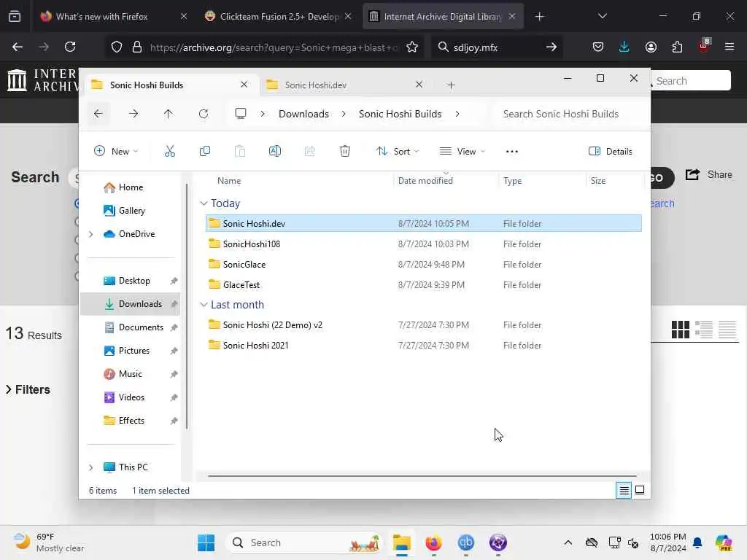This screenshot has height=560, width=747.
Task: Switch to Clickteam Fusion 2.5+ browser tab
Action: (x=279, y=17)
